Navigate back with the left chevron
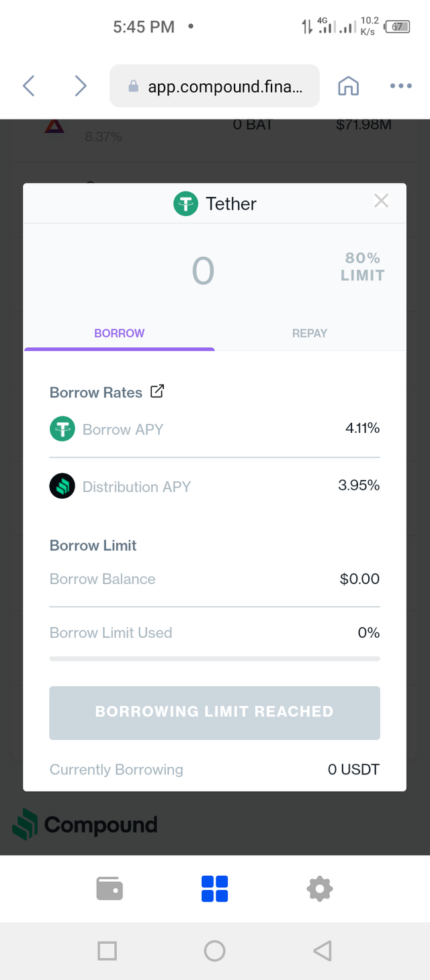The width and height of the screenshot is (430, 980). pyautogui.click(x=28, y=85)
